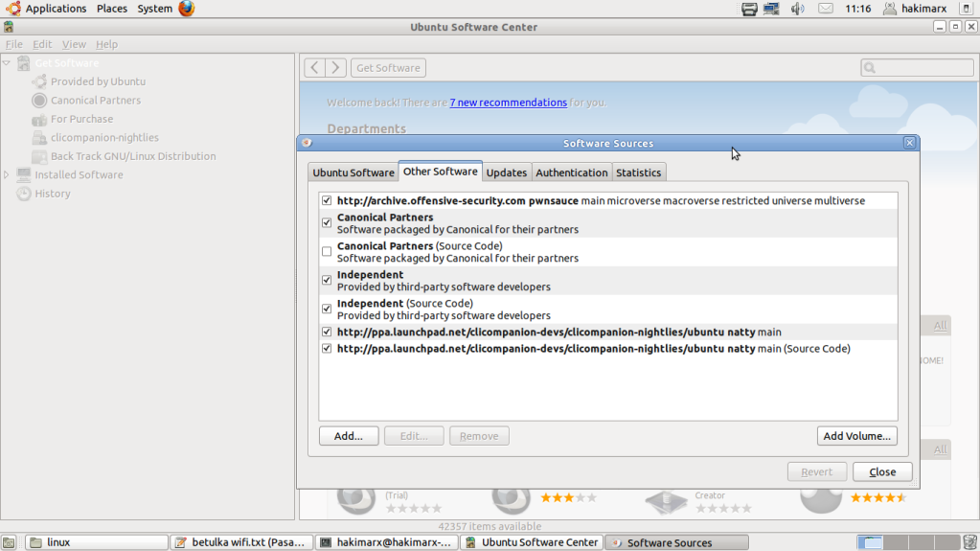The image size is (980, 551).
Task: Open the Statistics tab
Action: click(x=638, y=172)
